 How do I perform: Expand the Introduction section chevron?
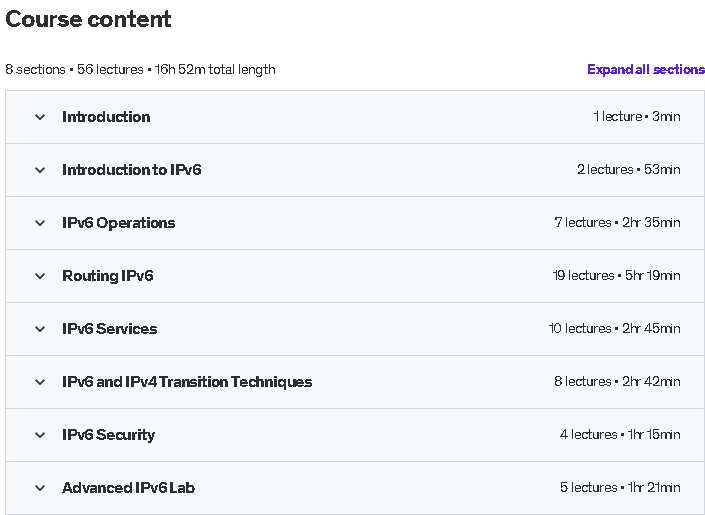click(x=40, y=117)
